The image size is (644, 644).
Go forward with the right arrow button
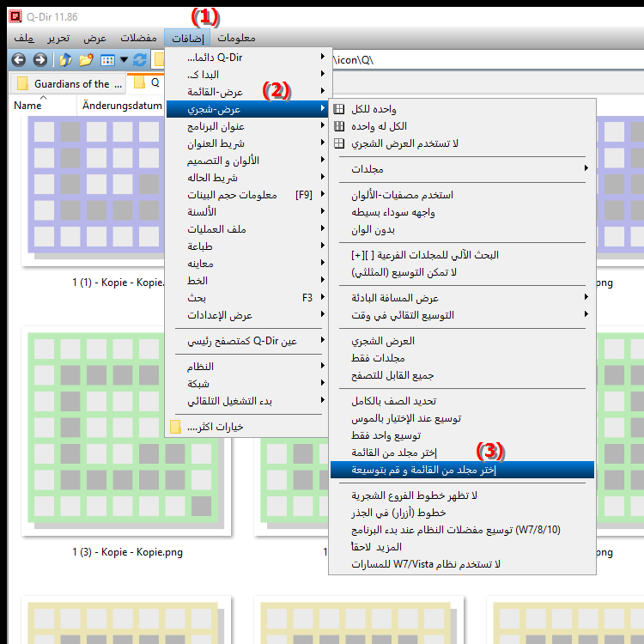39,60
